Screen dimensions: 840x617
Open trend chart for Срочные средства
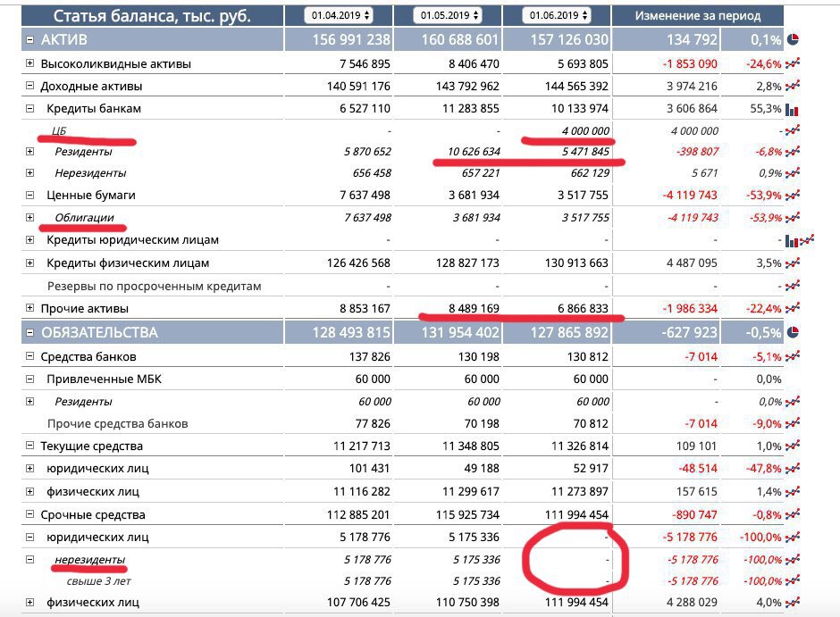[x=793, y=514]
